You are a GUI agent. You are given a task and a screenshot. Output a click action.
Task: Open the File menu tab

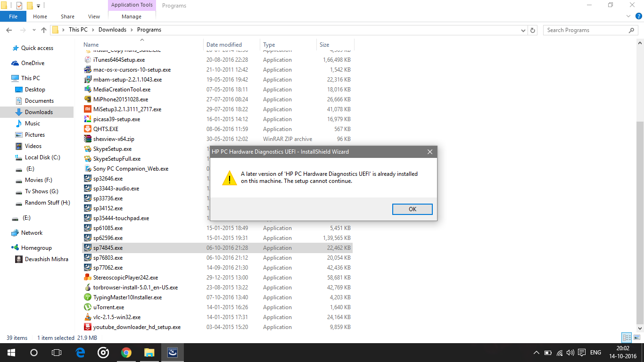pos(13,16)
